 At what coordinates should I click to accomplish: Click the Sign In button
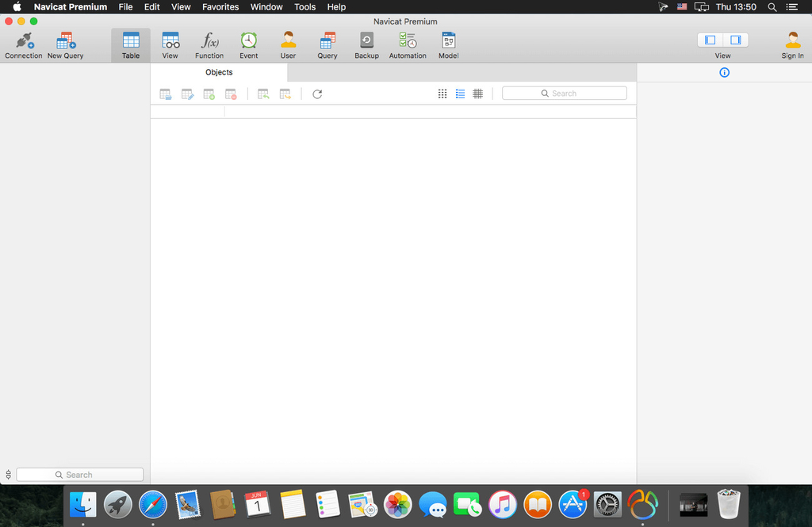click(x=792, y=44)
